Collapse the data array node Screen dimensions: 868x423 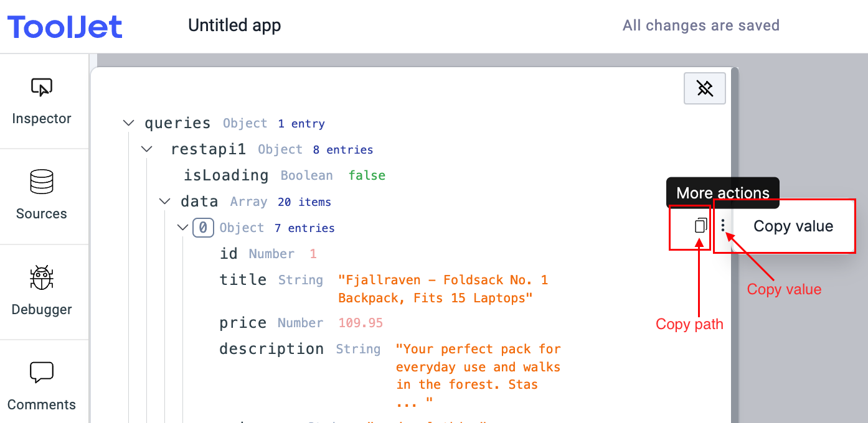164,202
